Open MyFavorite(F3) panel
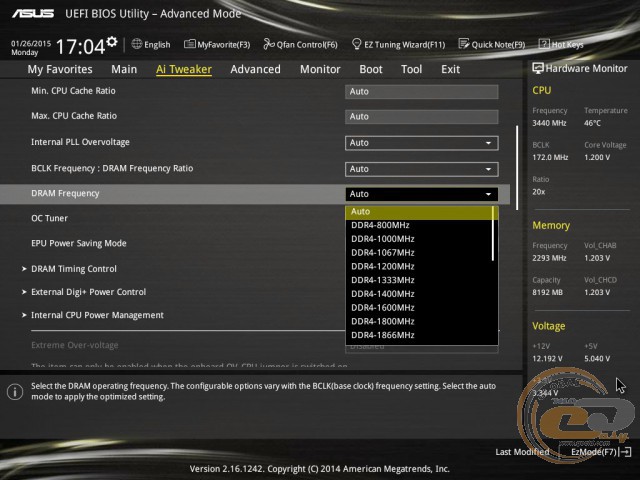The width and height of the screenshot is (640, 480). [x=217, y=44]
